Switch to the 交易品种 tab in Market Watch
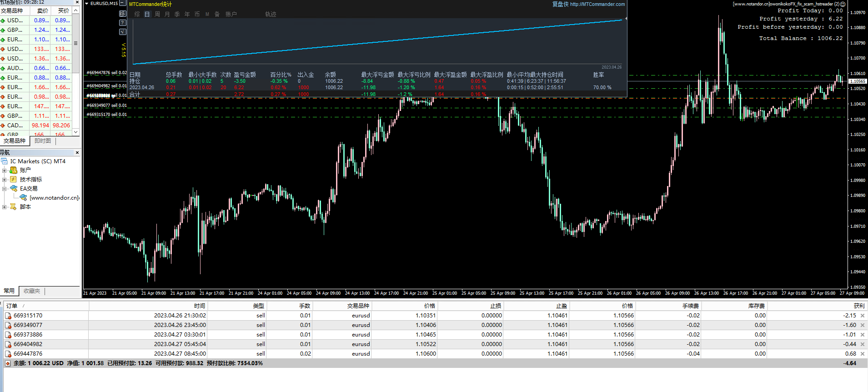Image resolution: width=868 pixels, height=392 pixels. (x=15, y=141)
